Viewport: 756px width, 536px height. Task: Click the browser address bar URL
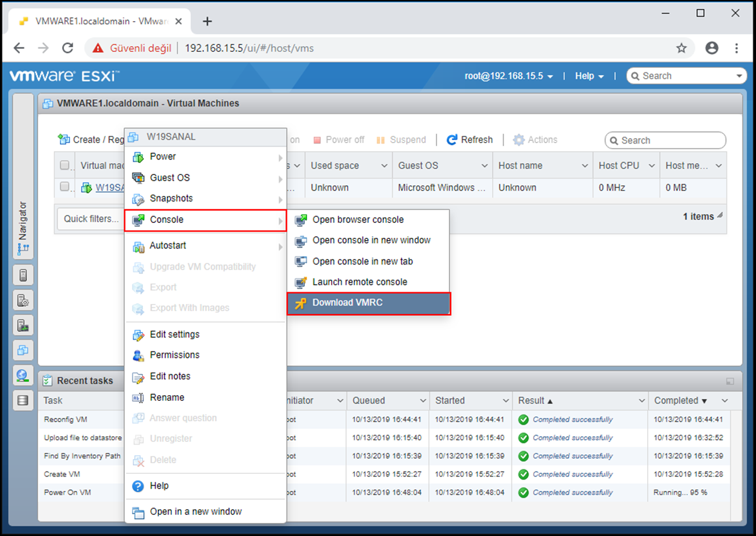coord(249,48)
